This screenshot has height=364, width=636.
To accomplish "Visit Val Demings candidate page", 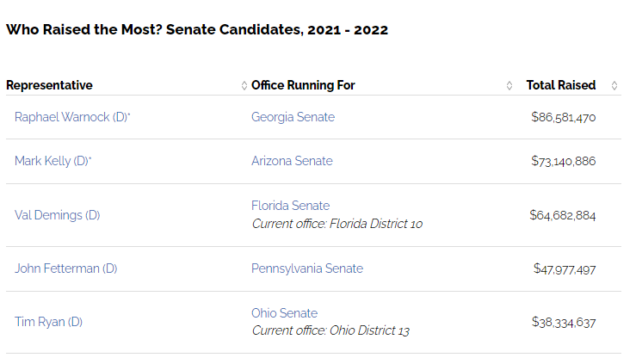I will (57, 215).
